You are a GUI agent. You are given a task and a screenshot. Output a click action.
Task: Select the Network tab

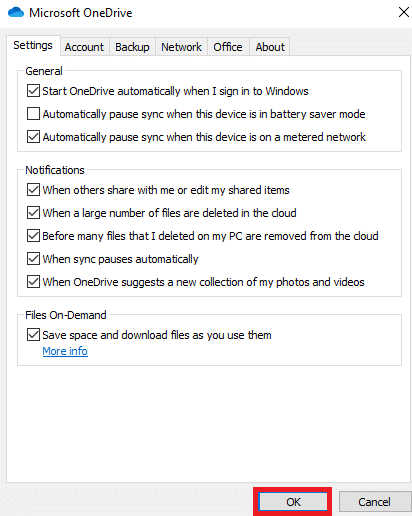181,47
